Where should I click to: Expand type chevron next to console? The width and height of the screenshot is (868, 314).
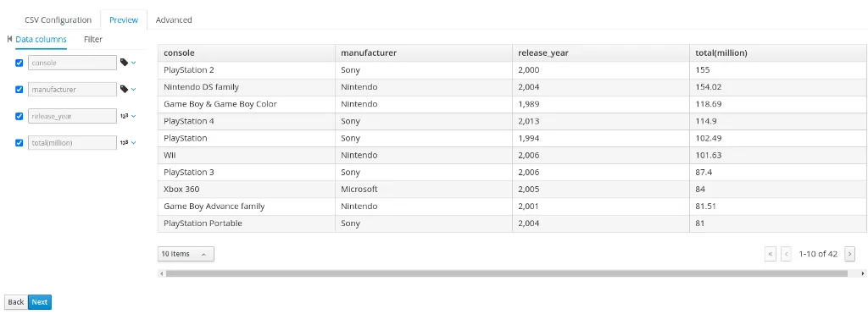(133, 63)
